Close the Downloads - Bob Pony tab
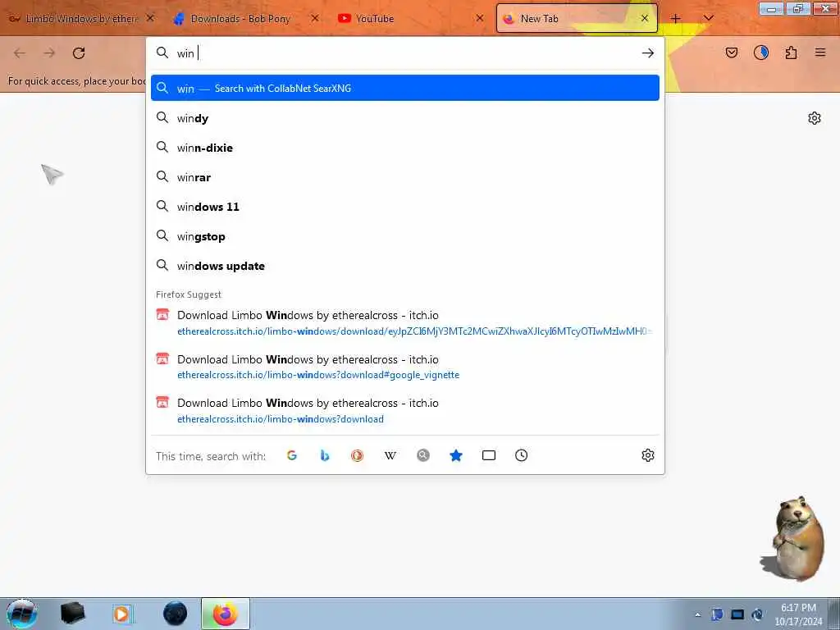Image resolution: width=840 pixels, height=630 pixels. 315,19
